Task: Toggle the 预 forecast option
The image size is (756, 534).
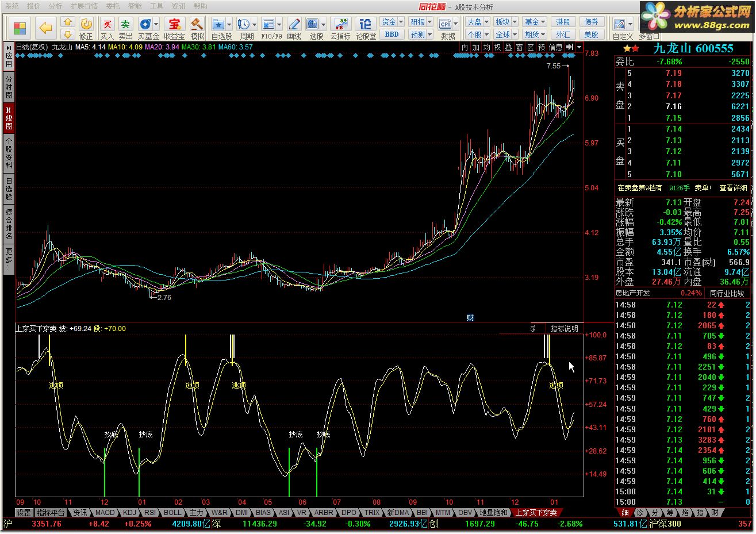Action: coord(541,47)
